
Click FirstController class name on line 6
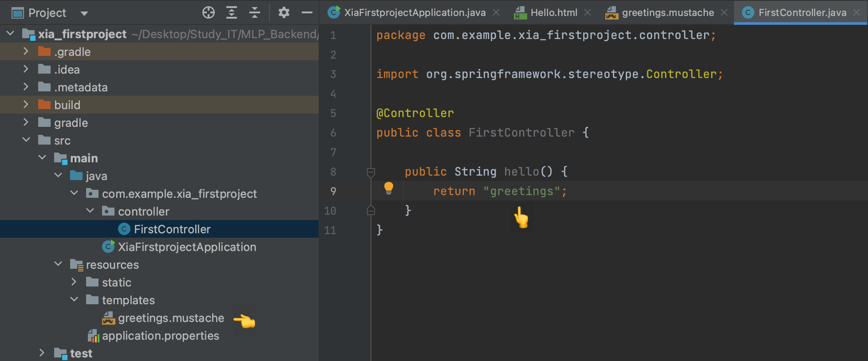(521, 133)
